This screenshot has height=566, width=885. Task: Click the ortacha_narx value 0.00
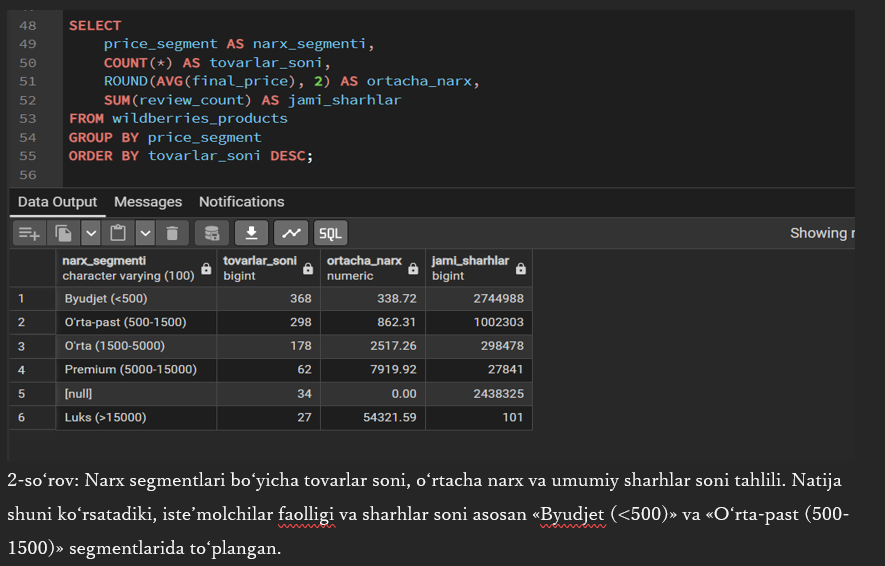[373, 393]
